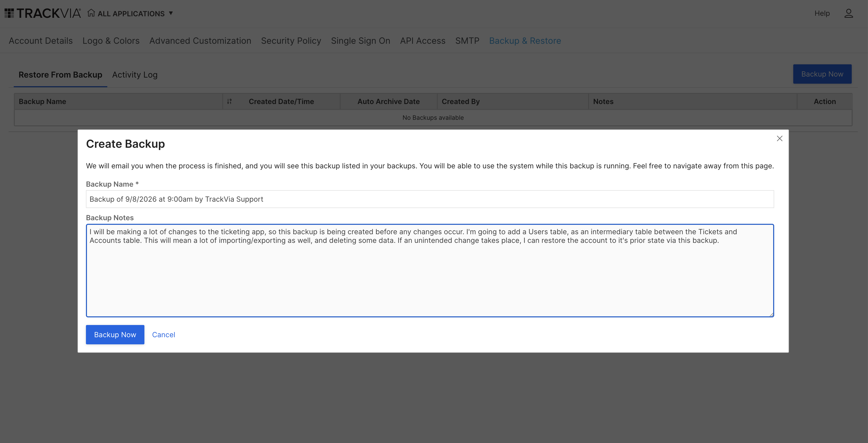Click the Auto Archive Date column header
The width and height of the screenshot is (868, 443).
(x=388, y=101)
